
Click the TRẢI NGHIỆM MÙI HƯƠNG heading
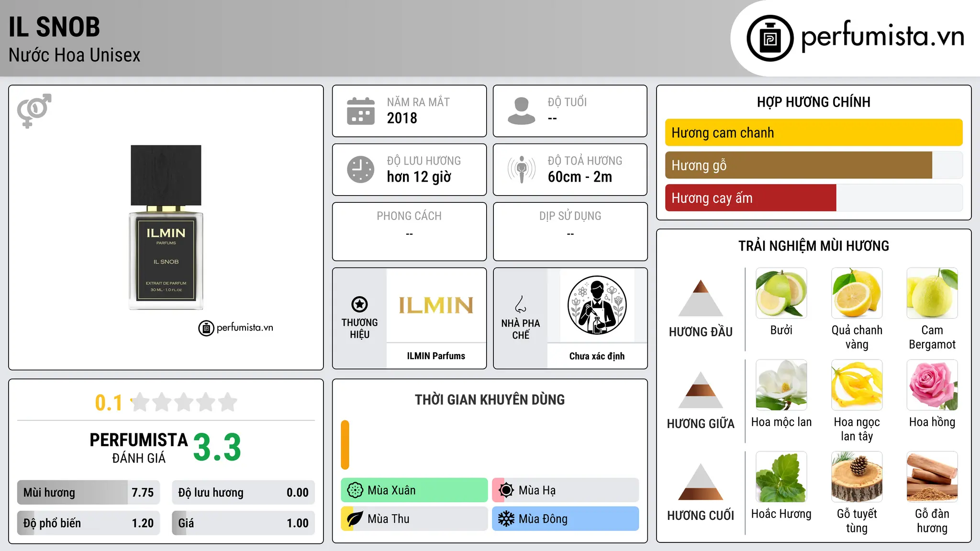(813, 246)
